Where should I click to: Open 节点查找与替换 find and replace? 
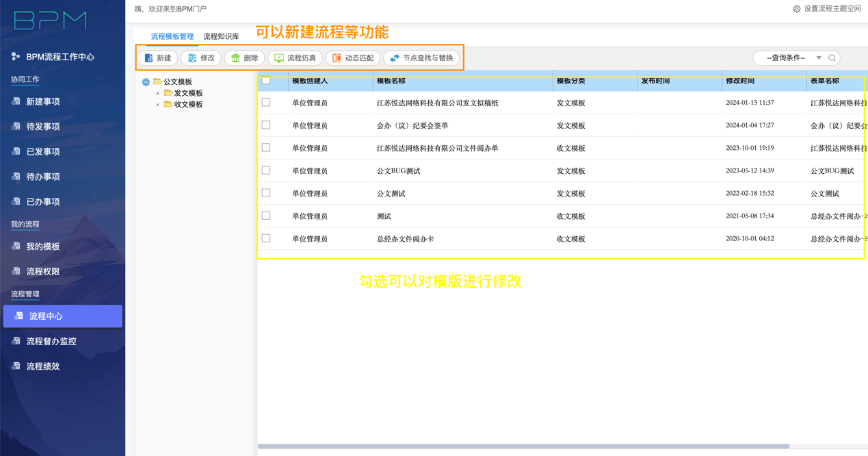(x=421, y=58)
